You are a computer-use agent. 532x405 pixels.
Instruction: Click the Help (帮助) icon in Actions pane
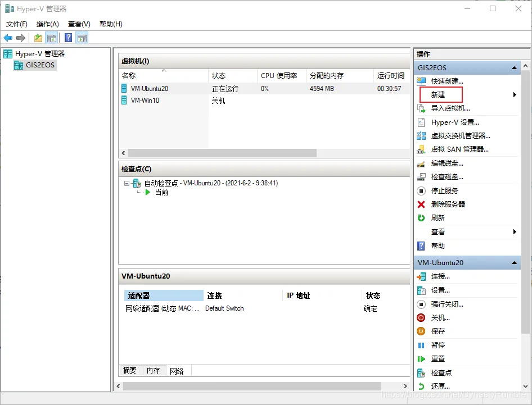click(x=421, y=246)
